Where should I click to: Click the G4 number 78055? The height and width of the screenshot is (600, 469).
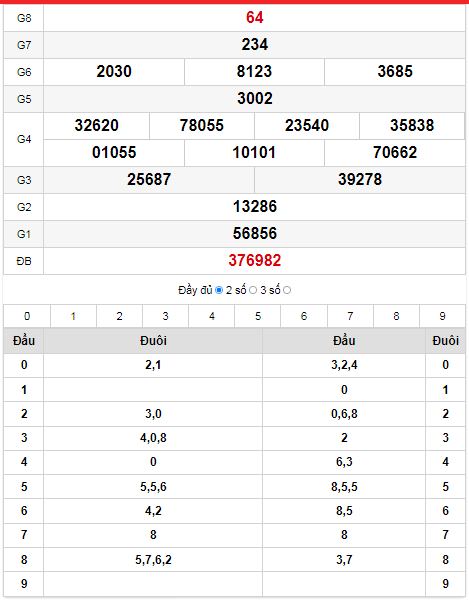pos(202,126)
